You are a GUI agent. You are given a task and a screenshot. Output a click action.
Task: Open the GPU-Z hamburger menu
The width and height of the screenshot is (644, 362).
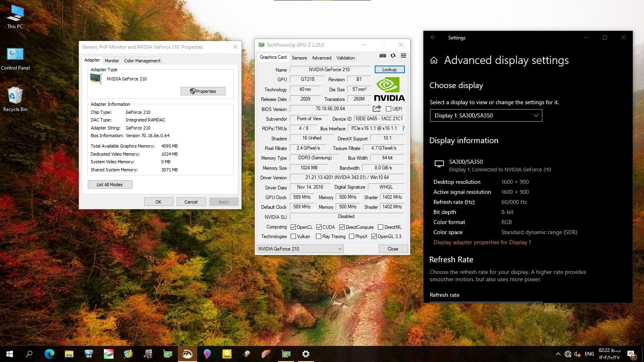click(403, 56)
